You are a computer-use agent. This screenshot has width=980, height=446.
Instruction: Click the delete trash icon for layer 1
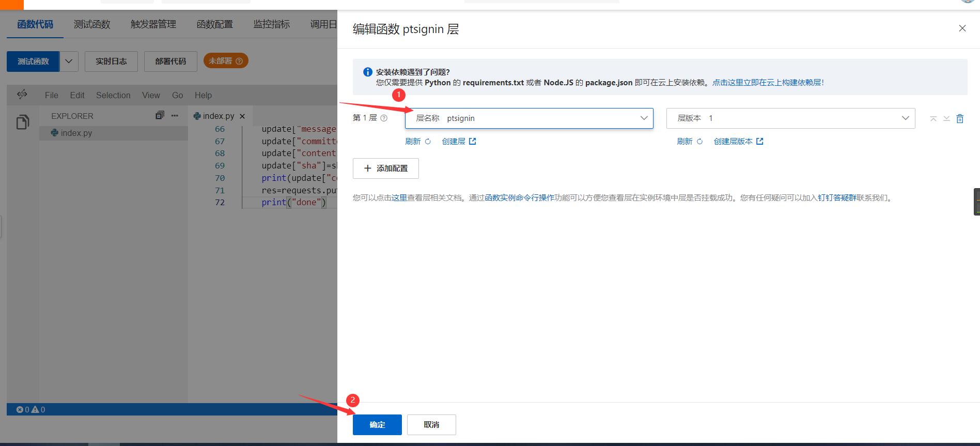(x=960, y=119)
